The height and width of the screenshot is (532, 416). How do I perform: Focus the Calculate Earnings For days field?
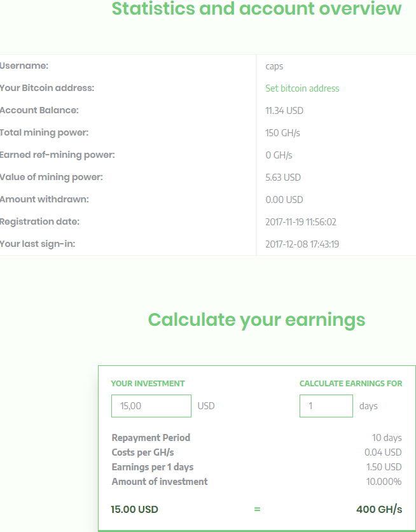[x=326, y=406]
